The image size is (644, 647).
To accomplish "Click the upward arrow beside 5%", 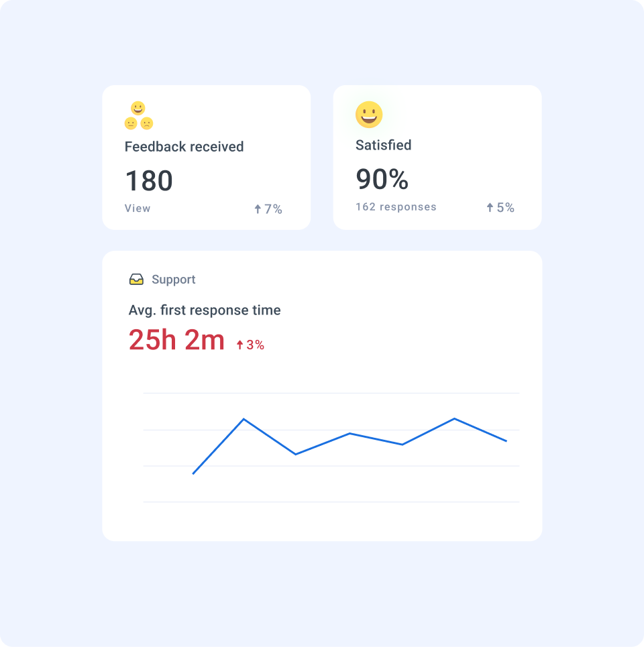I will tap(488, 207).
